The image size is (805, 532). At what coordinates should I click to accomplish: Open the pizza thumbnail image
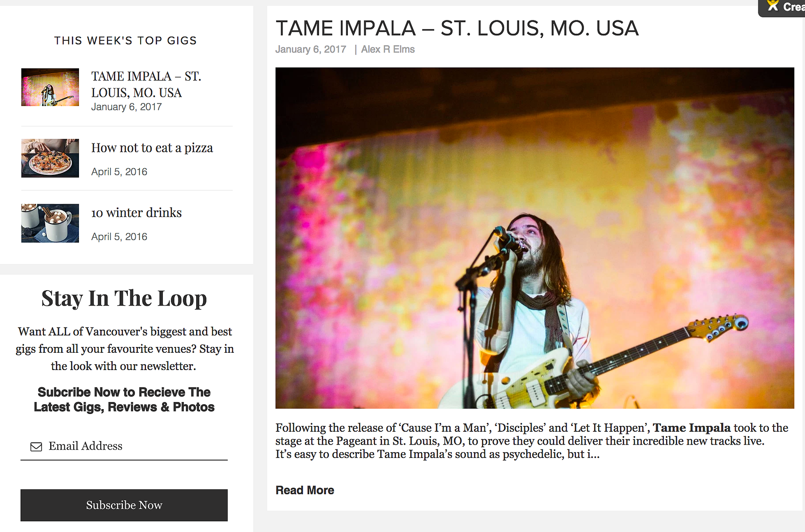(50, 158)
